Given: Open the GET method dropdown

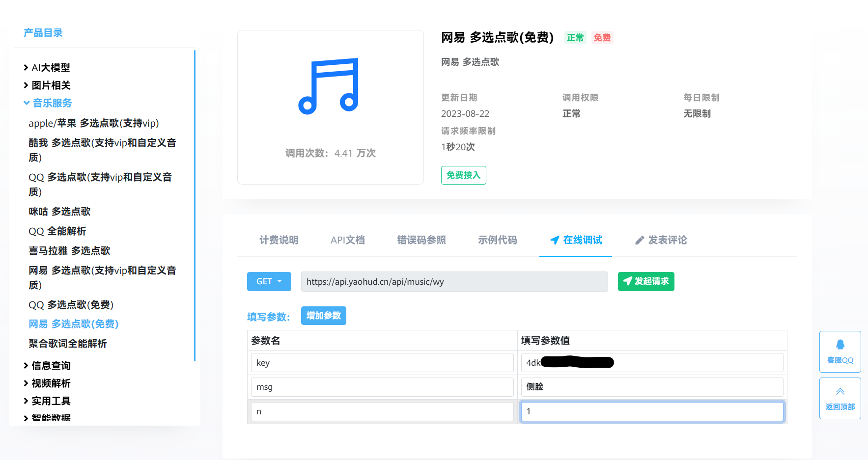Looking at the screenshot, I should pos(269,281).
